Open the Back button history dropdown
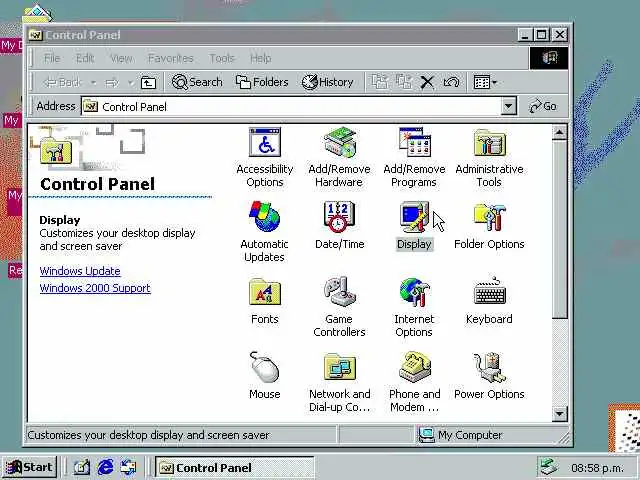 tap(93, 83)
